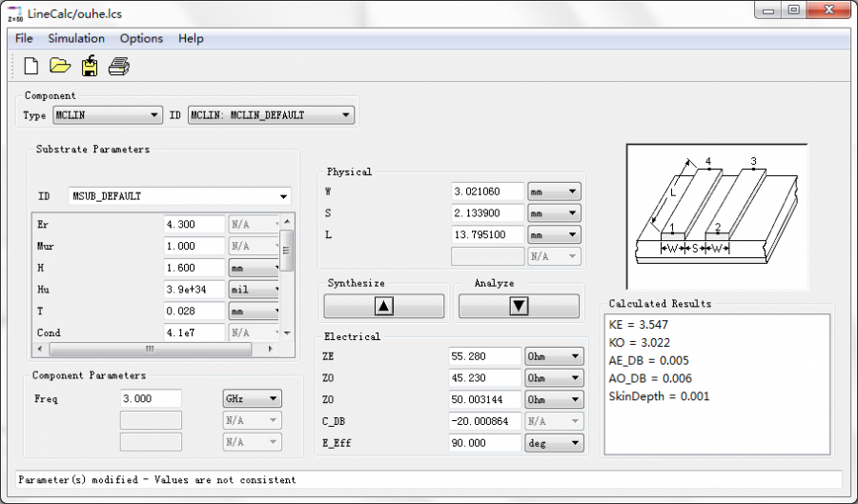The width and height of the screenshot is (858, 504).
Task: Open the File menu
Action: 24,38
